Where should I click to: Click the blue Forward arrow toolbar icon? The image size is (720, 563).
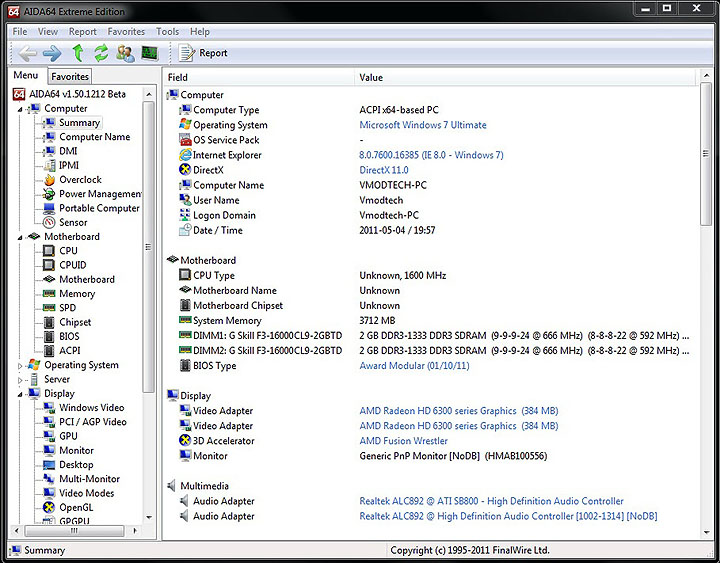[x=52, y=53]
